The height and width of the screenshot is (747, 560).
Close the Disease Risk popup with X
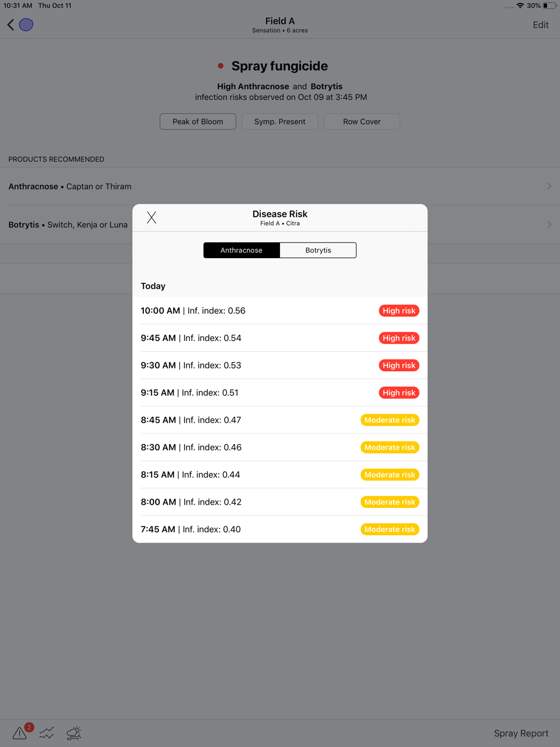151,217
